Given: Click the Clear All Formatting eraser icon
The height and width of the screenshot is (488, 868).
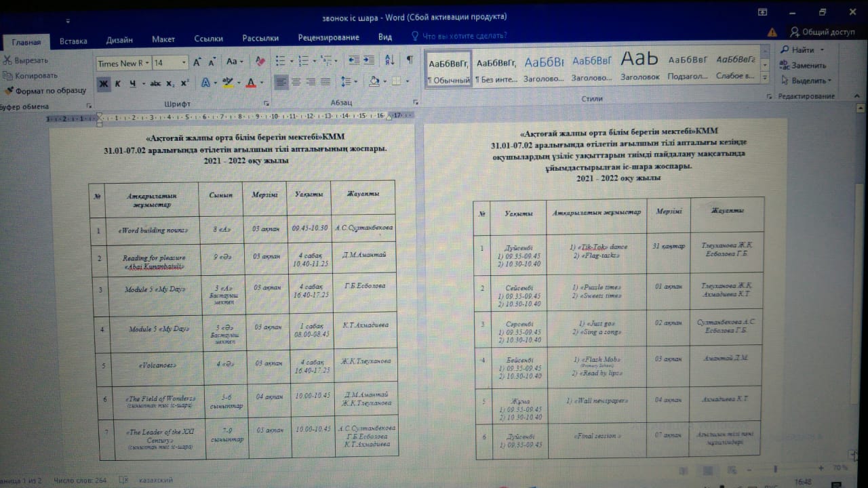Looking at the screenshot, I should (260, 62).
